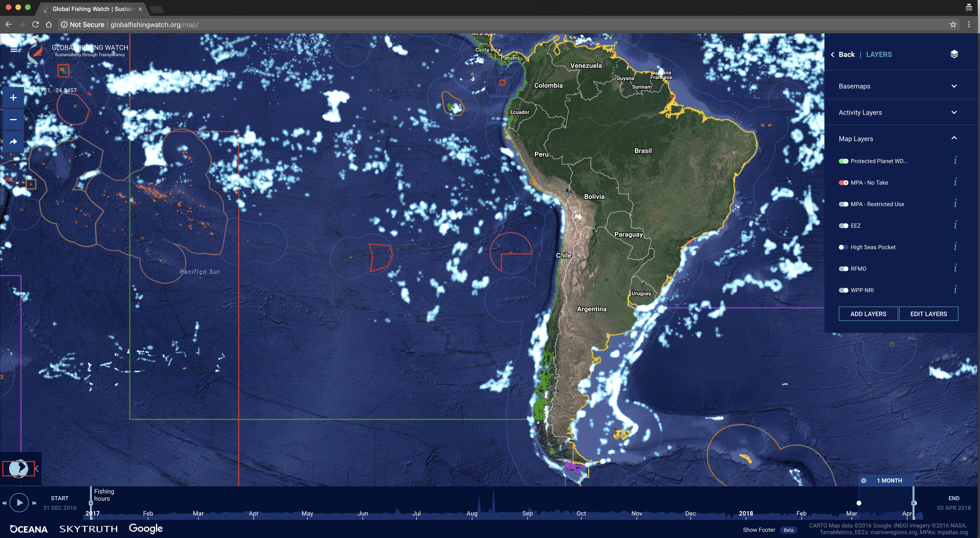Click the play button on timeline
The height and width of the screenshot is (538, 980).
19,502
